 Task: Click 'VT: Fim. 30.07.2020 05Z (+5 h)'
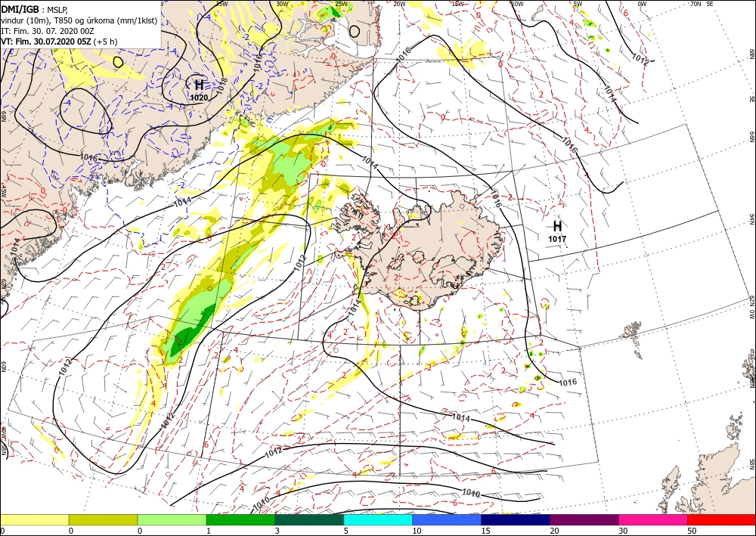59,42
